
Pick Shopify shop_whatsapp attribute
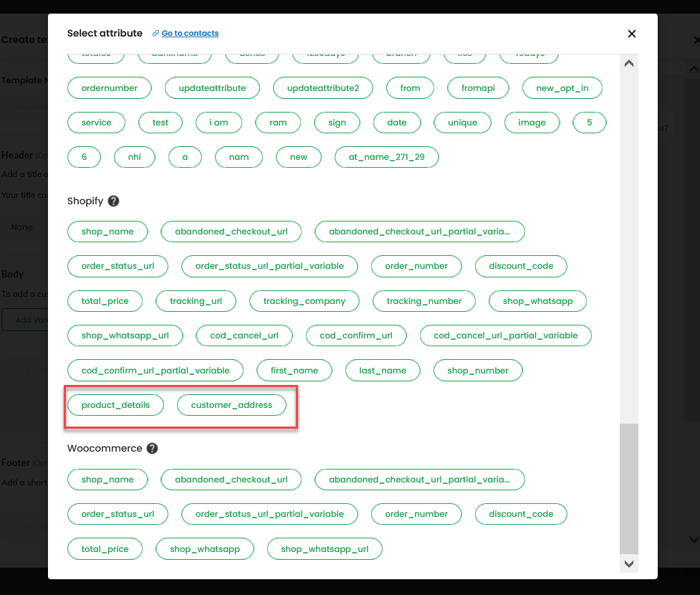(x=537, y=301)
